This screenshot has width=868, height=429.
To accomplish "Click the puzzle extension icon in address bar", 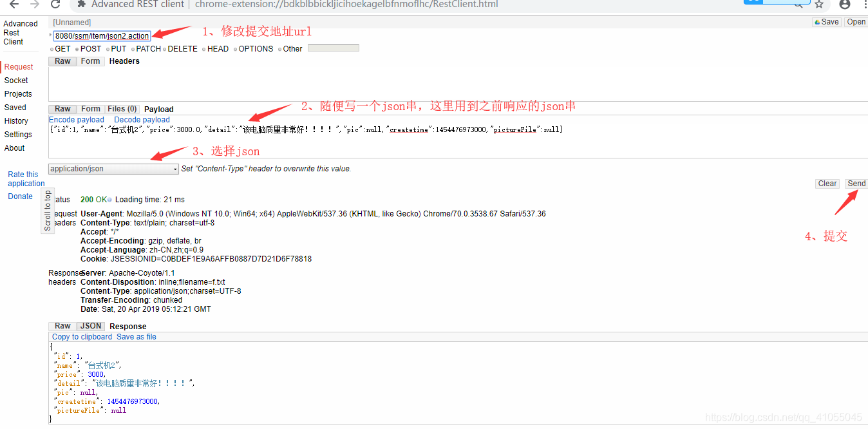I will pos(80,5).
